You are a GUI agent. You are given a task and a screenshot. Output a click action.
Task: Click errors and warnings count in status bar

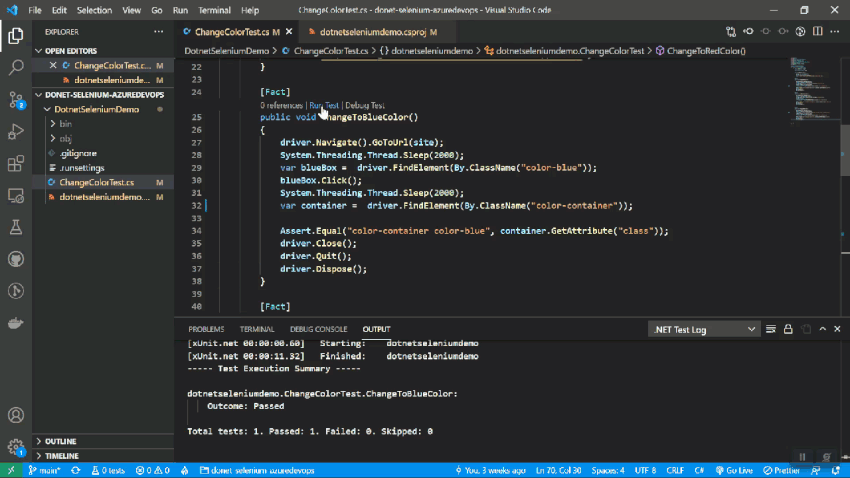tap(153, 470)
